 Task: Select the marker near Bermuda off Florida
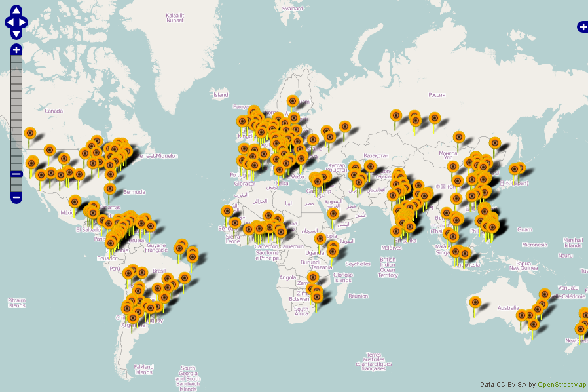coord(110,189)
